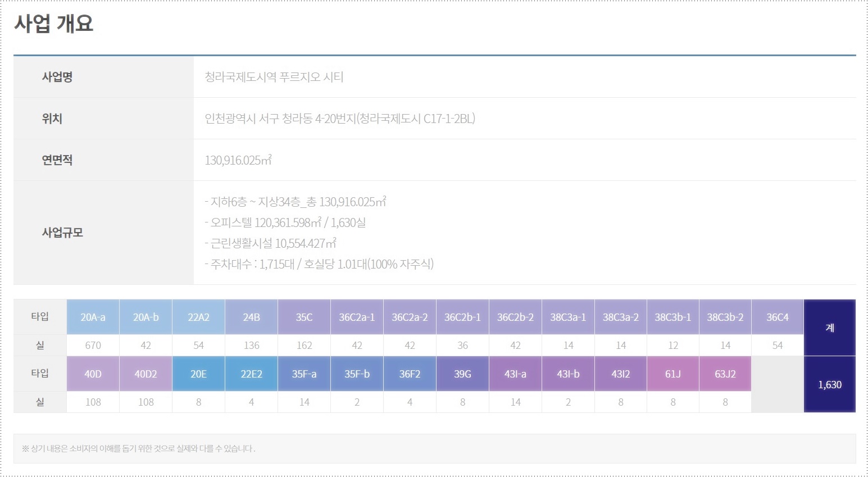Select the 사업규모 row label

62,233
